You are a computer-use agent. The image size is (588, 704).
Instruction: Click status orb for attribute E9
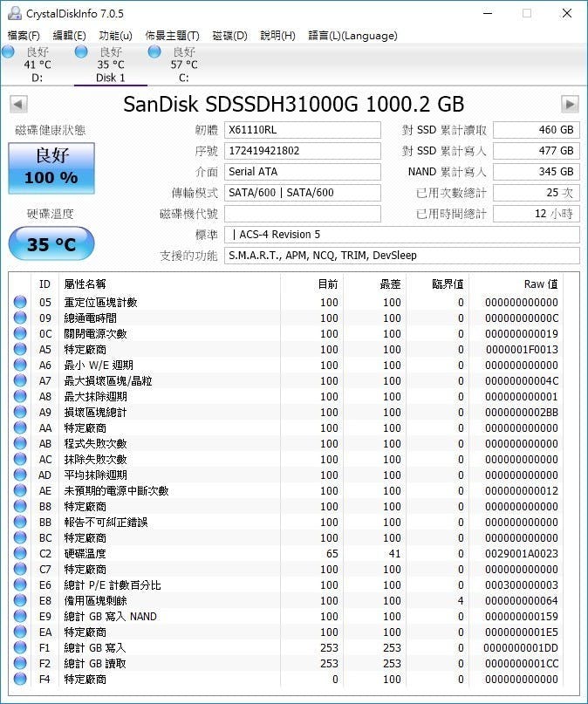point(20,617)
